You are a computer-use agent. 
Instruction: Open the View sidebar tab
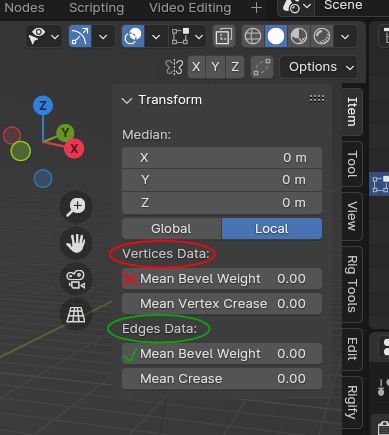352,216
